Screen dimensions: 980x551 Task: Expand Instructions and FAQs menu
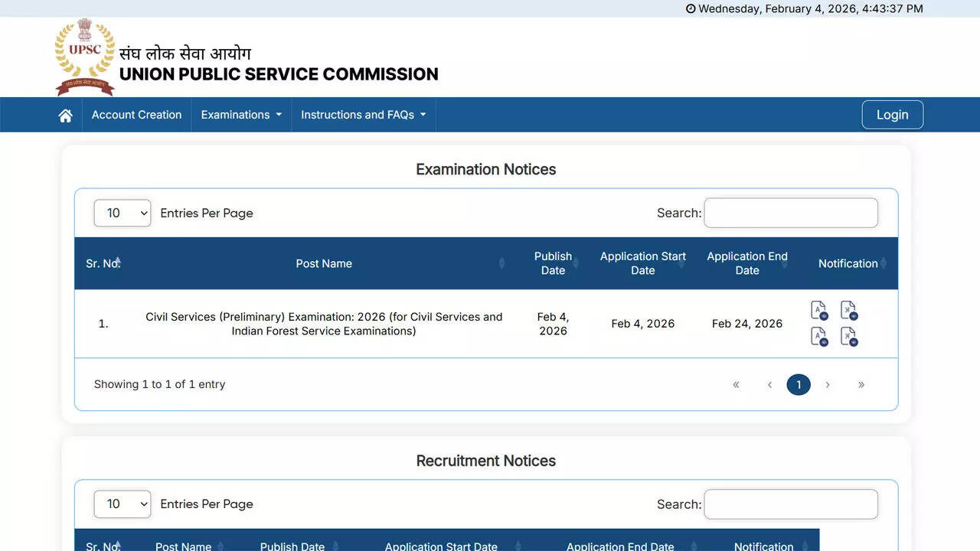(x=363, y=115)
